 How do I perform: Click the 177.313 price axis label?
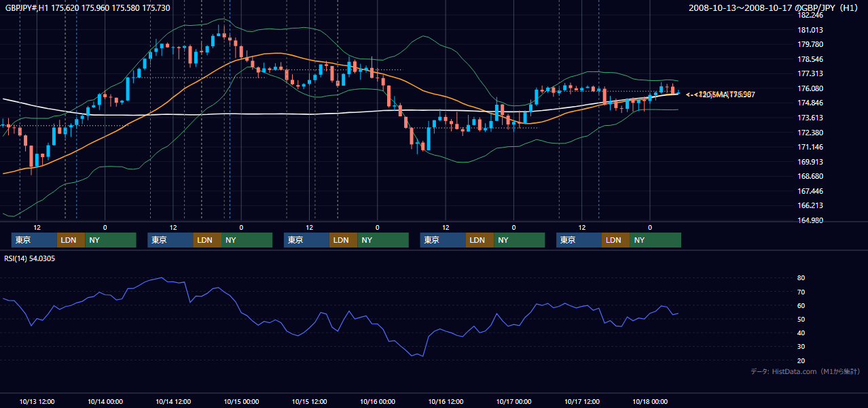(810, 74)
